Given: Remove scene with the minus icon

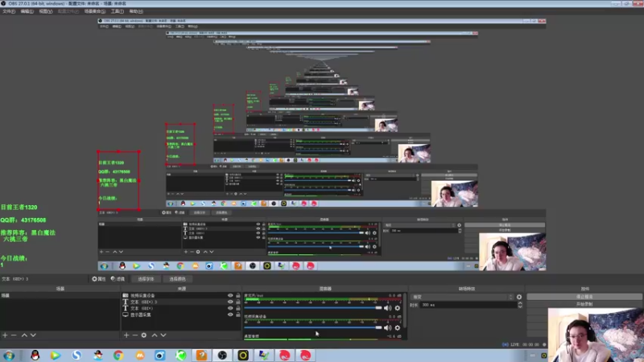Looking at the screenshot, I should point(14,335).
